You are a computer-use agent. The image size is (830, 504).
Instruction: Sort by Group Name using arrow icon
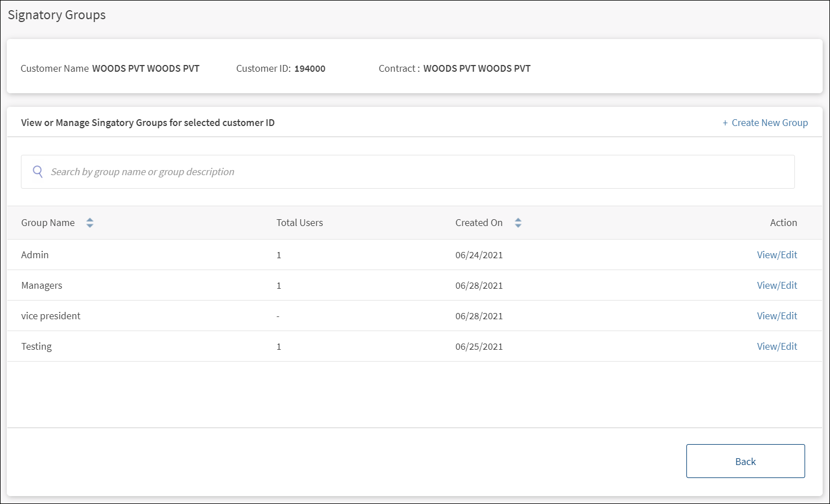tap(90, 223)
